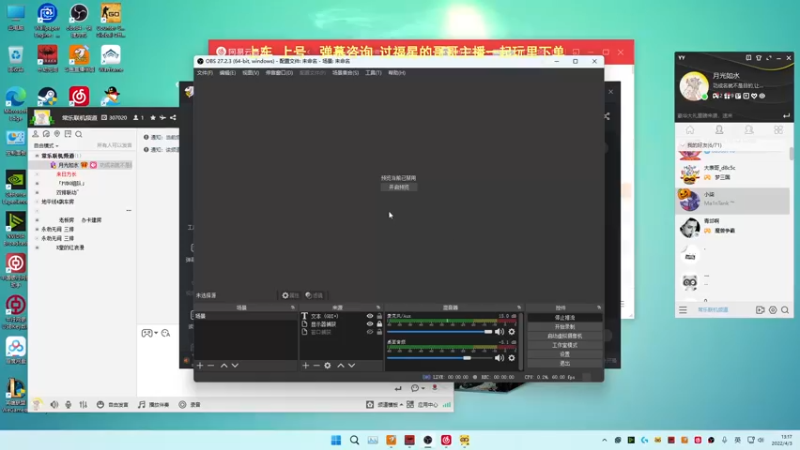Viewport: 800px width, 450px height.
Task: Open OBS 帮助(H) menu
Action: 396,73
